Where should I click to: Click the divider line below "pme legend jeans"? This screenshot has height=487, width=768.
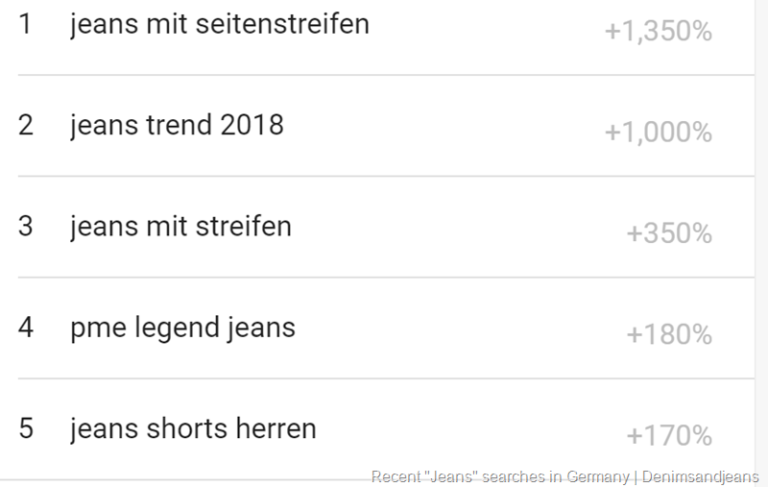(385, 378)
